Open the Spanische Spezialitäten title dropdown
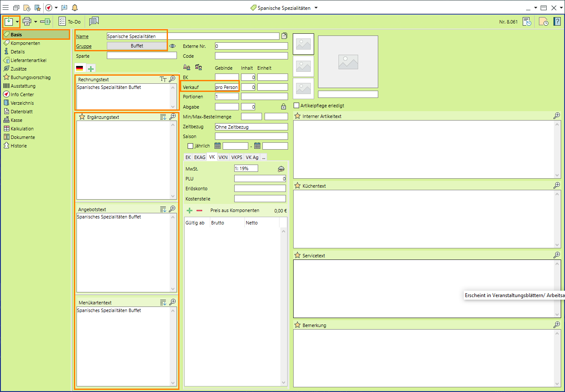 (316, 8)
